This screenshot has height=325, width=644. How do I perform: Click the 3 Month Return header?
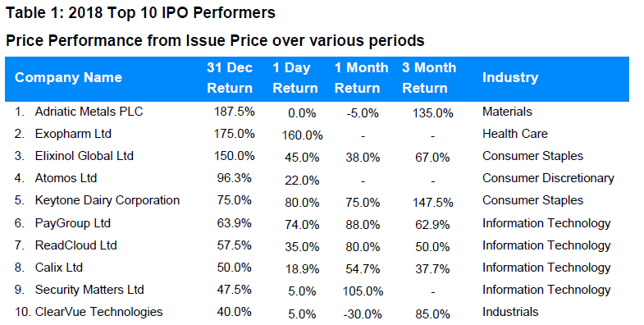coord(429,78)
